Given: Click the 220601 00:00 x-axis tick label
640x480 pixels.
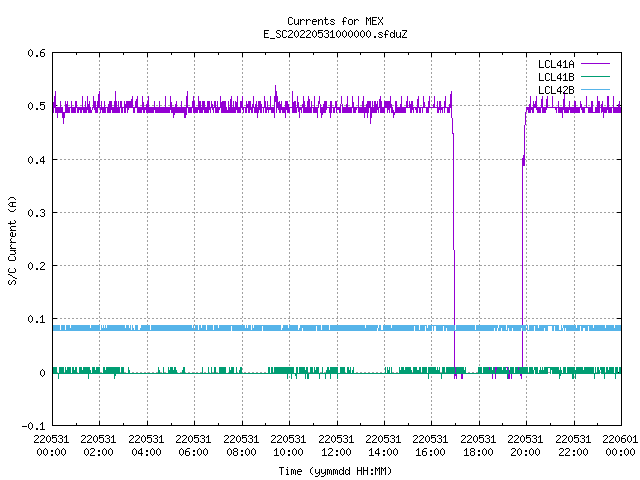Looking at the screenshot, I should click(x=620, y=446).
